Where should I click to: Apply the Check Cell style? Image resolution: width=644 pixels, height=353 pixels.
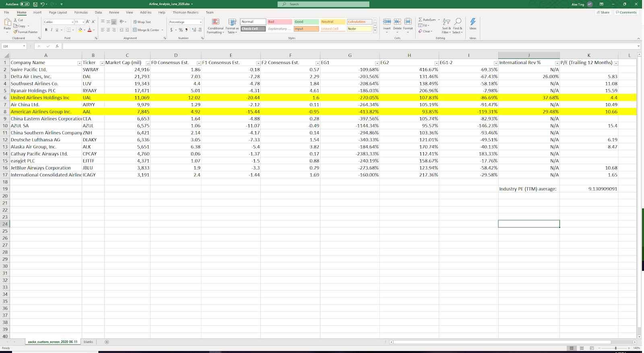[253, 29]
